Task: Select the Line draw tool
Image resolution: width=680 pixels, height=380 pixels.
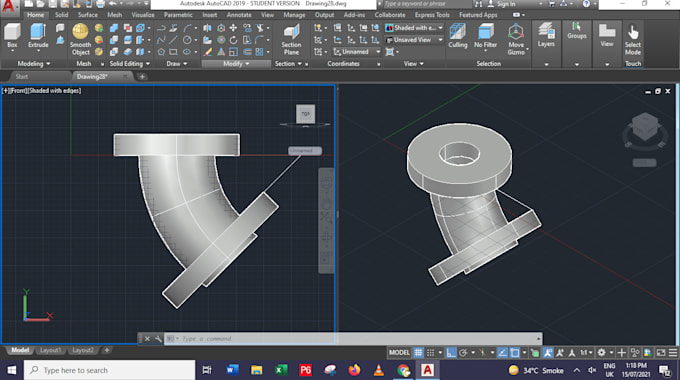Action: tap(173, 40)
